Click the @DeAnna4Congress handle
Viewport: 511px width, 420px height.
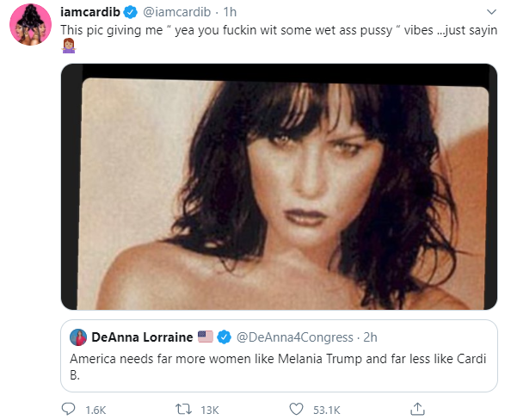294,337
